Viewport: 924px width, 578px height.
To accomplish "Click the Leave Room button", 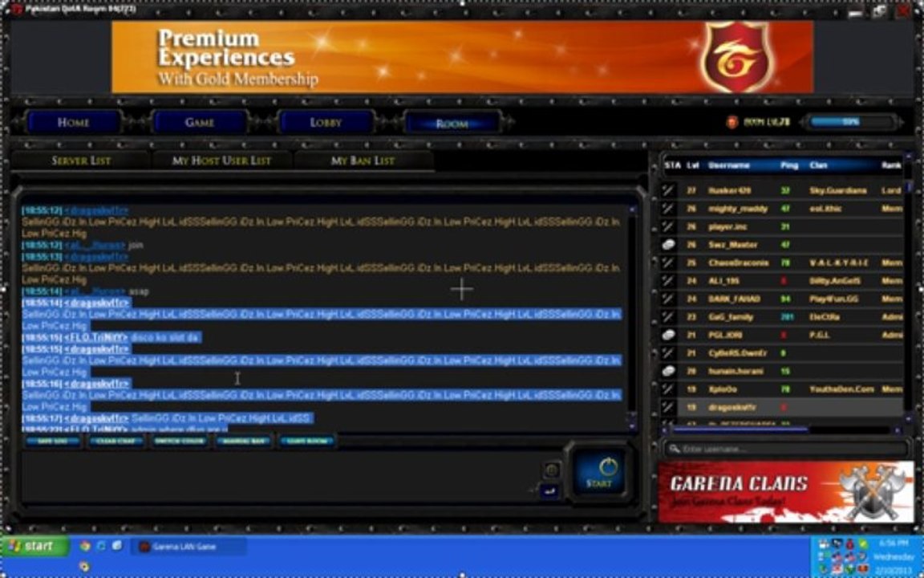I will [x=307, y=442].
